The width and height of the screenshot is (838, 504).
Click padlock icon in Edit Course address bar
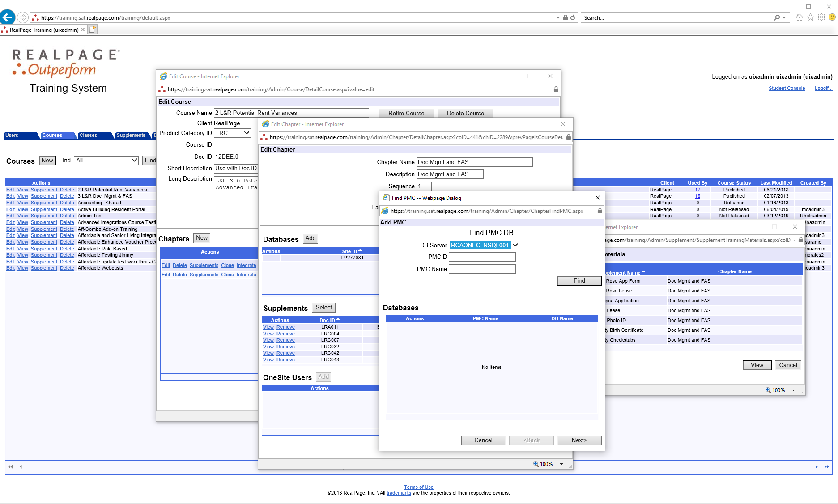click(556, 89)
